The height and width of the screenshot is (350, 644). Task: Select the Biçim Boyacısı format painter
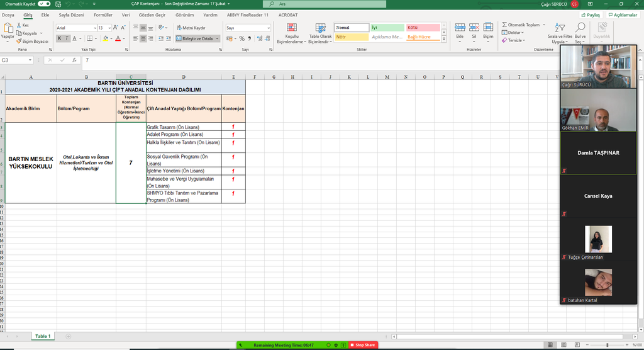coord(18,41)
